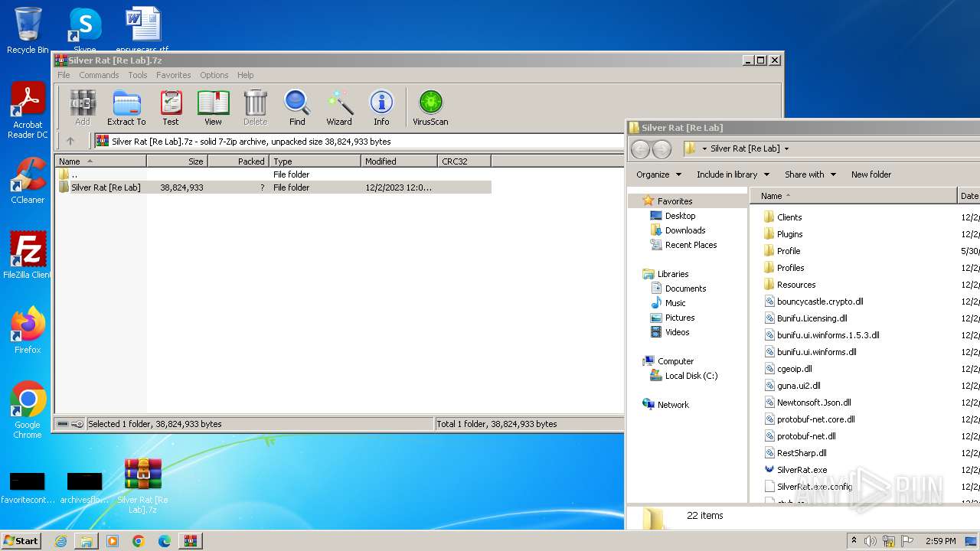The image size is (980, 551).
Task: Open Acrobat Reader DC desktop icon
Action: (28, 111)
